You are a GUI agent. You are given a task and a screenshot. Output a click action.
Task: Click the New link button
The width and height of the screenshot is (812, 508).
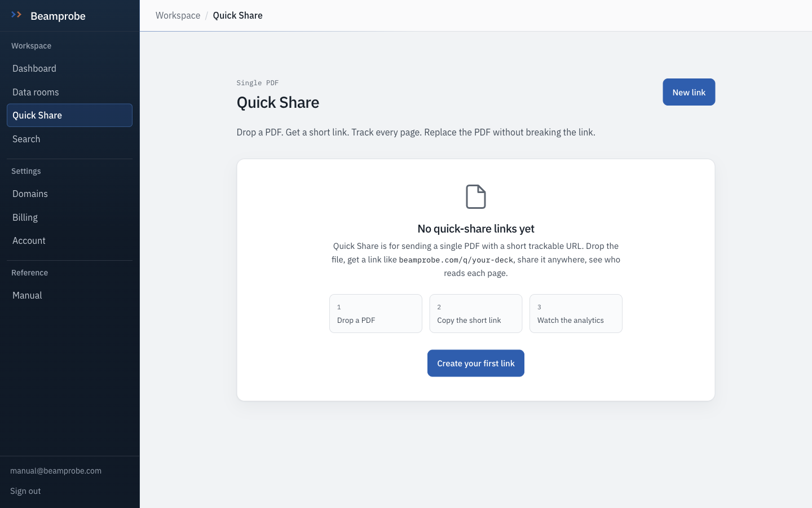click(x=689, y=92)
